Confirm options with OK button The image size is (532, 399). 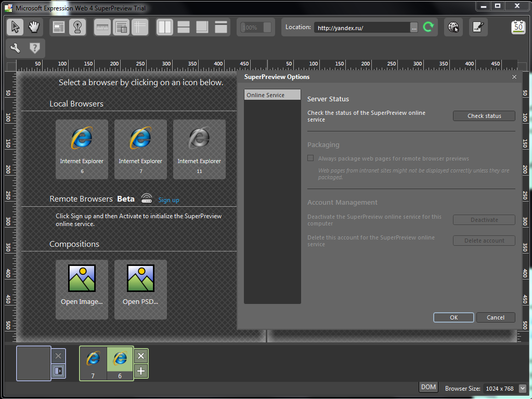coord(453,317)
